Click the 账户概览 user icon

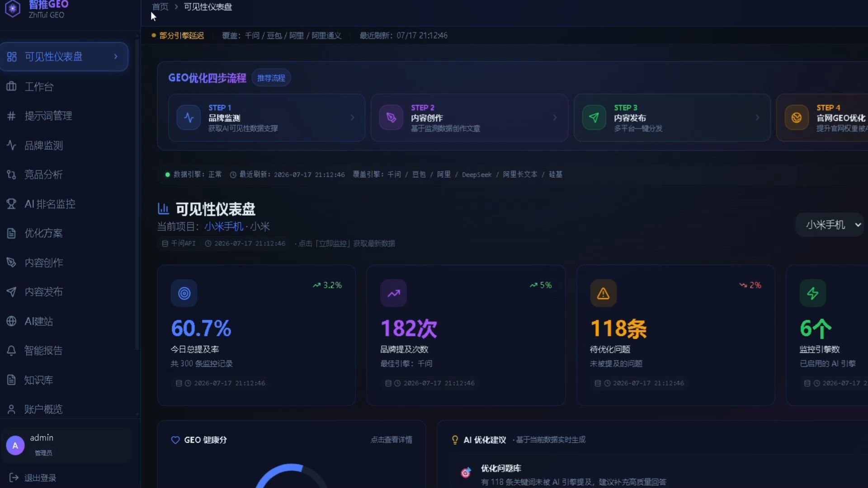coord(11,409)
